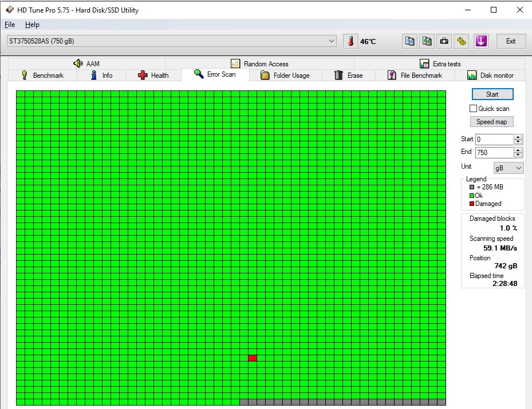
Task: Maximize the HD Tune Pro window
Action: click(494, 10)
